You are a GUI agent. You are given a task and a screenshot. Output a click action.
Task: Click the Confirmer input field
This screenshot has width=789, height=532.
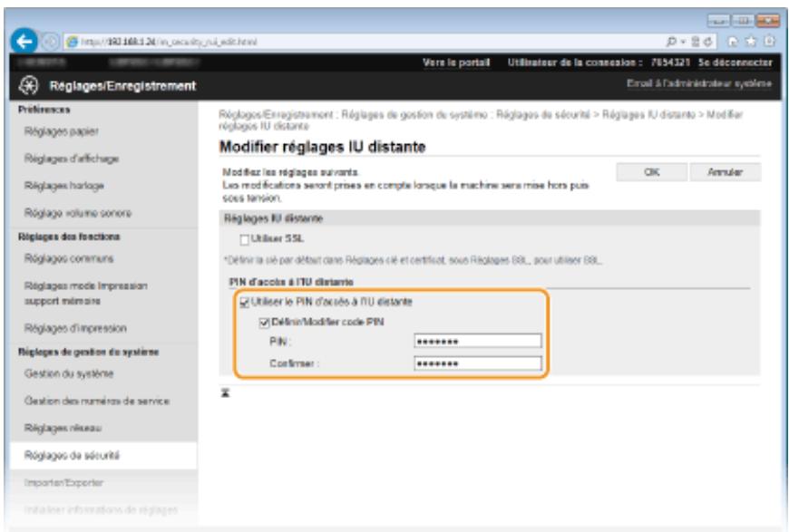click(478, 363)
